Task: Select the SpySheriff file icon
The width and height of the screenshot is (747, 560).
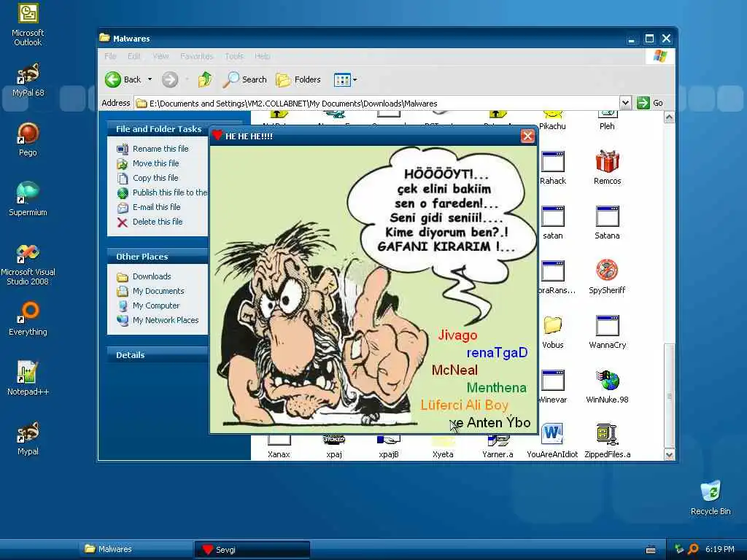Action: point(607,276)
